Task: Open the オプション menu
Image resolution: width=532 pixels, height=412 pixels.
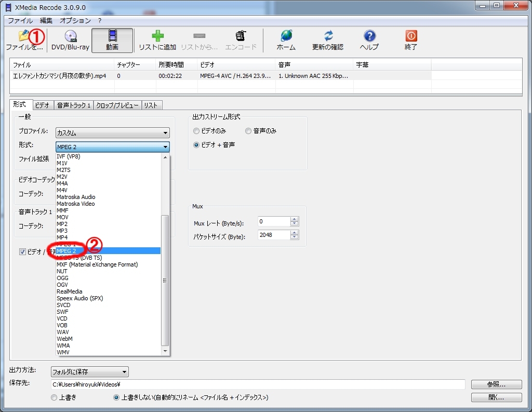Action: (75, 20)
